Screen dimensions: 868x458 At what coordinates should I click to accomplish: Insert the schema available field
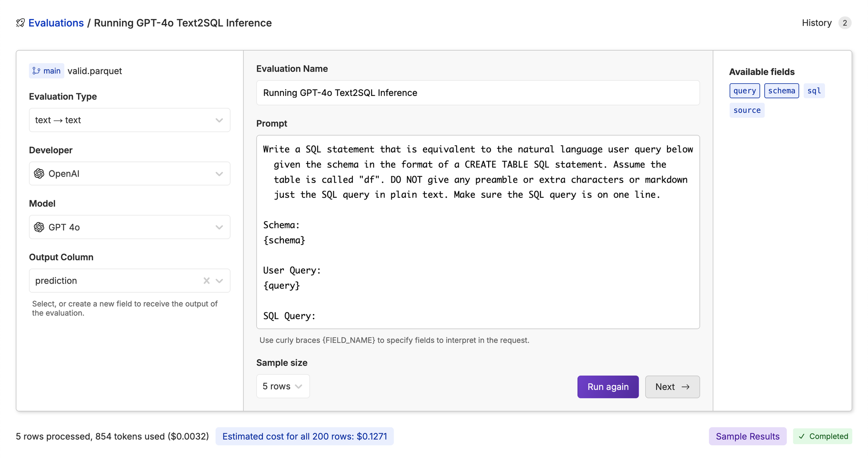[x=782, y=91]
